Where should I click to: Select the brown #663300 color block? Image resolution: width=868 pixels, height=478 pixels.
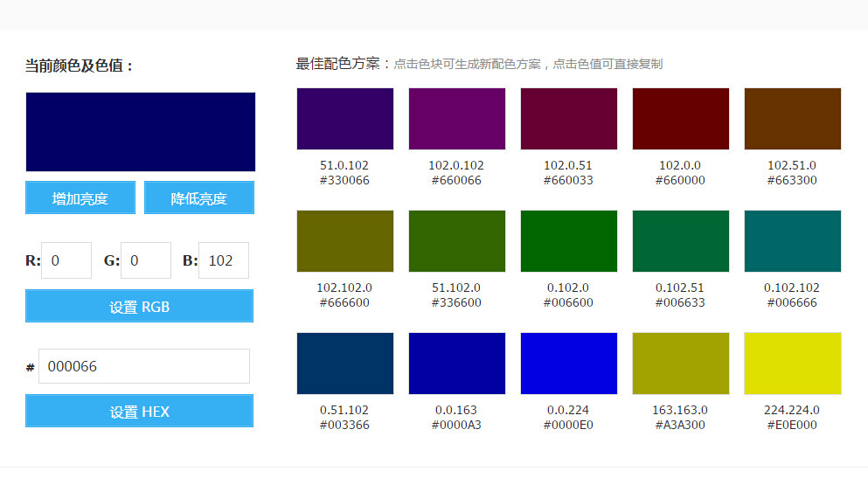pyautogui.click(x=793, y=119)
